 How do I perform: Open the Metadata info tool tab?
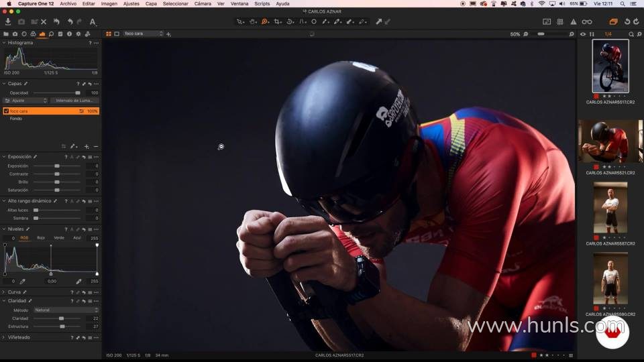69,34
